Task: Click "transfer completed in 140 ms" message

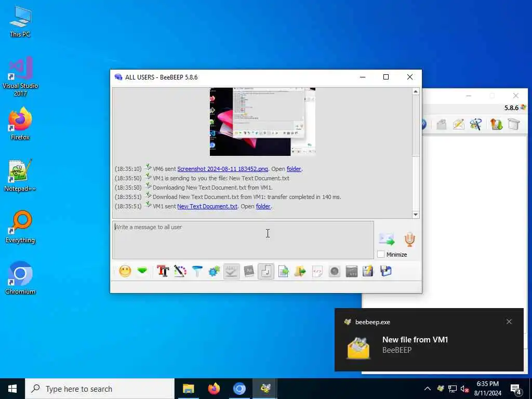Action: [304, 197]
